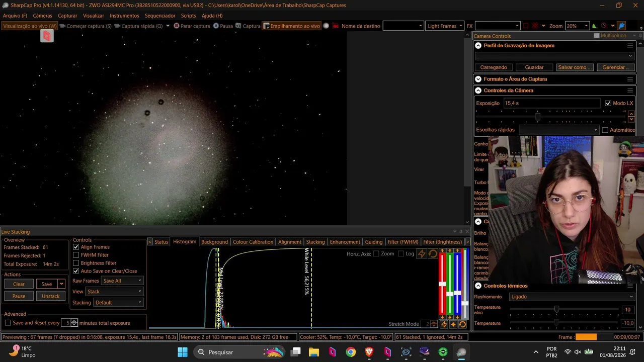Click the Clear button in Live Stacking
Viewport: 644px width, 362px height.
(x=19, y=284)
